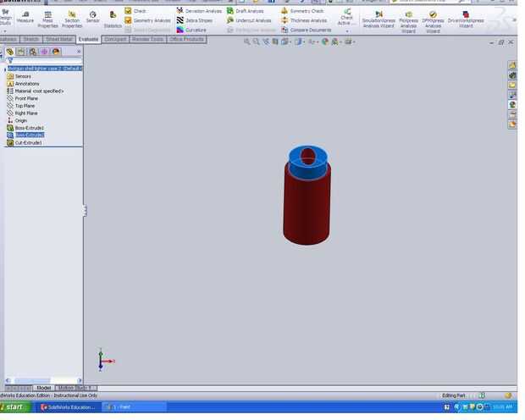
Task: Open Symmetry Check
Action: click(302, 11)
